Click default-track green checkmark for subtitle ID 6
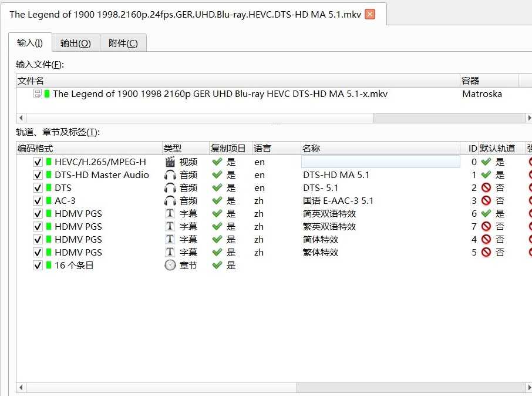The width and height of the screenshot is (532, 396). (486, 214)
